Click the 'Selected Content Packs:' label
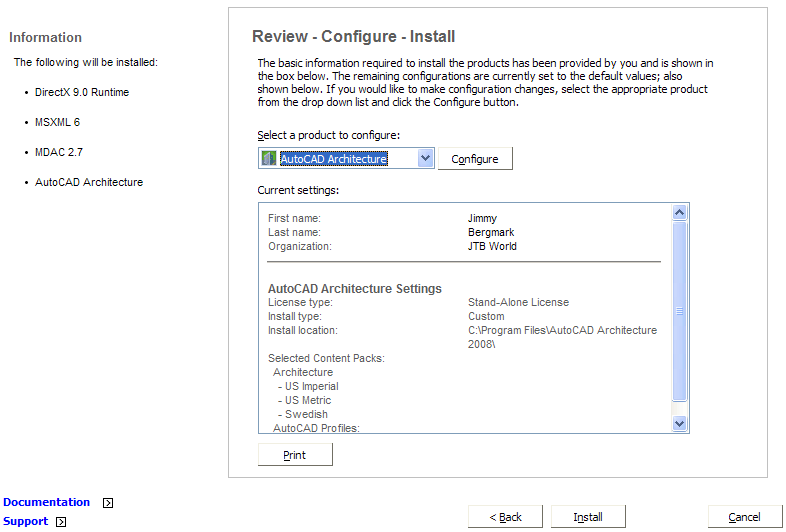The height and width of the screenshot is (532, 786). tap(326, 359)
